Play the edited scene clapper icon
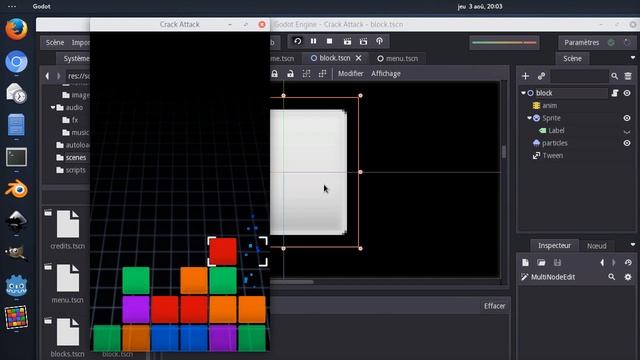The height and width of the screenshot is (360, 640). (x=347, y=41)
